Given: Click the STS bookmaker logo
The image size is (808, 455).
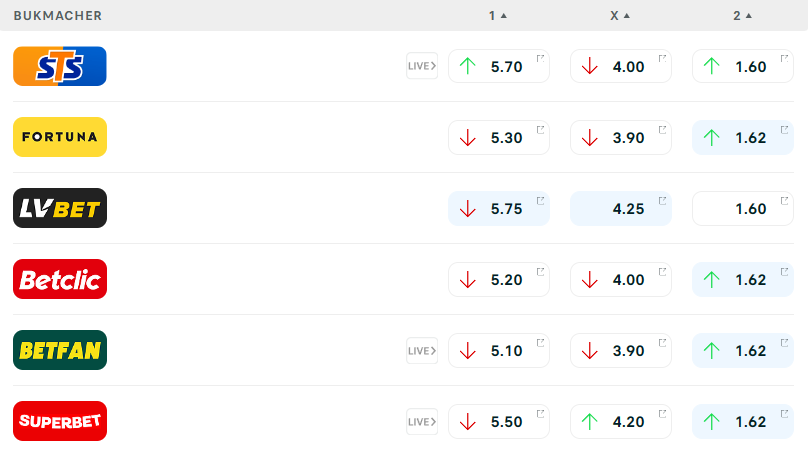Looking at the screenshot, I should pos(60,66).
